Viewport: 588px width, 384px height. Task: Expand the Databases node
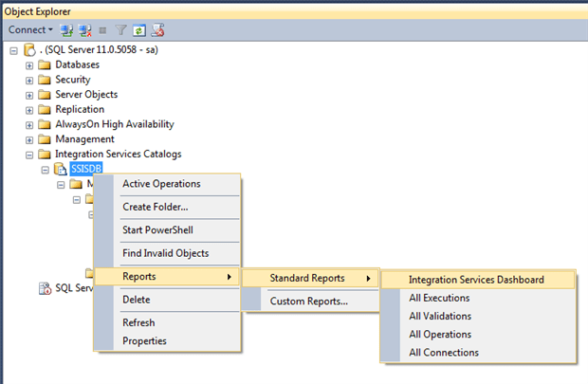point(29,65)
